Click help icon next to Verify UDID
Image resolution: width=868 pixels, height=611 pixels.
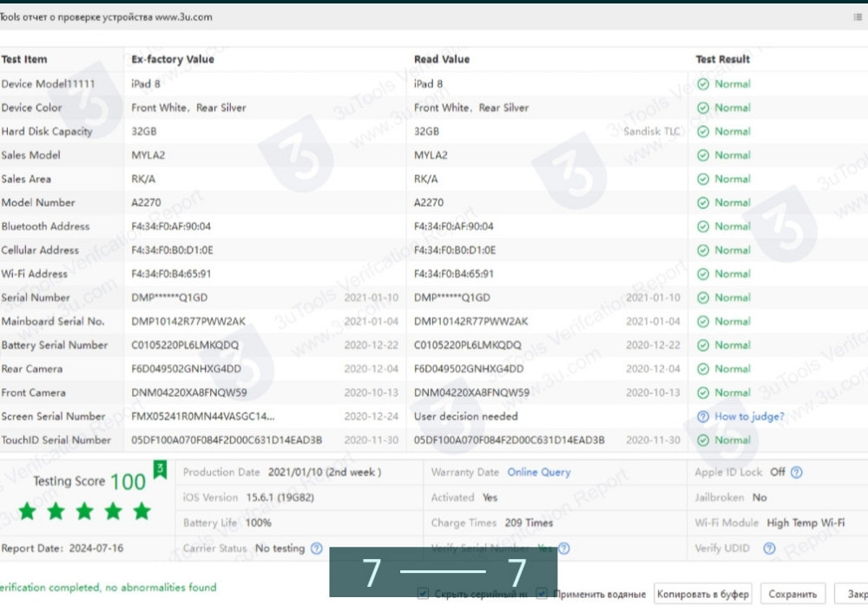pyautogui.click(x=768, y=549)
